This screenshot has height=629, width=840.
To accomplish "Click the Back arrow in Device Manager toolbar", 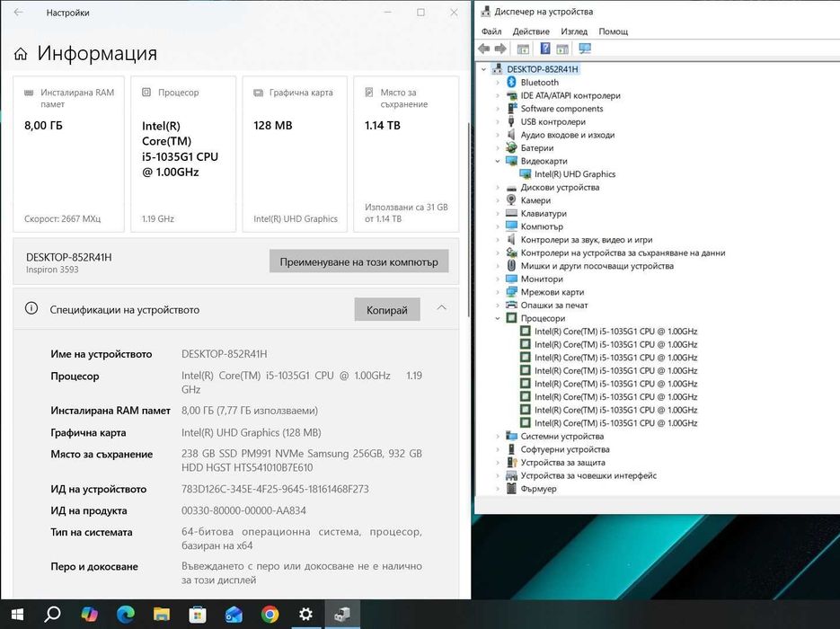I will pos(483,49).
